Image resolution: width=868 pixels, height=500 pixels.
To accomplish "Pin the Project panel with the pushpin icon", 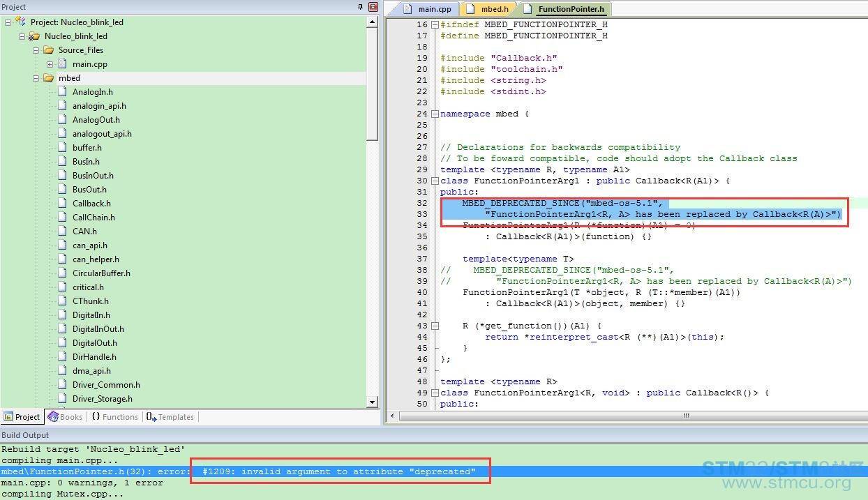I will point(360,7).
